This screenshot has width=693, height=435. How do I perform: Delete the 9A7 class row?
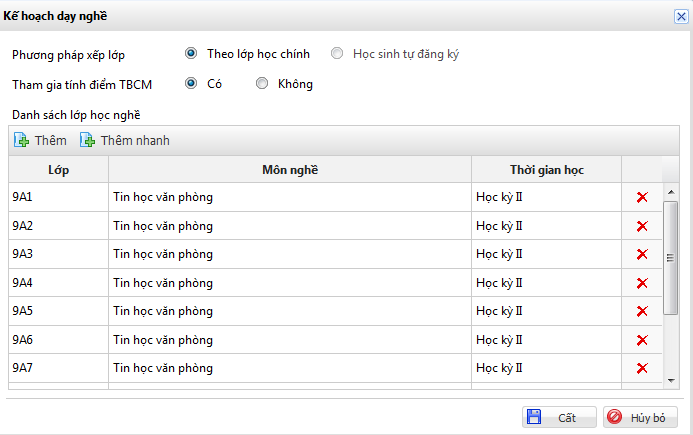(642, 368)
